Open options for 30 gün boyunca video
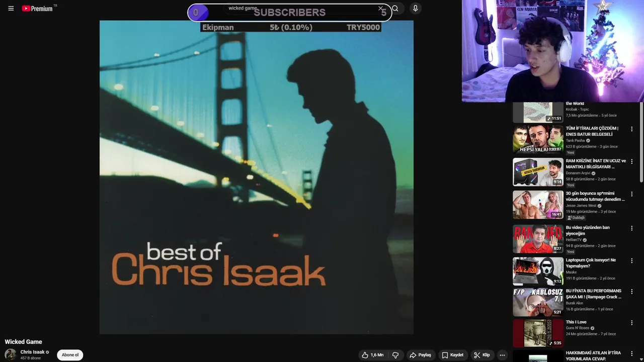 [632, 194]
